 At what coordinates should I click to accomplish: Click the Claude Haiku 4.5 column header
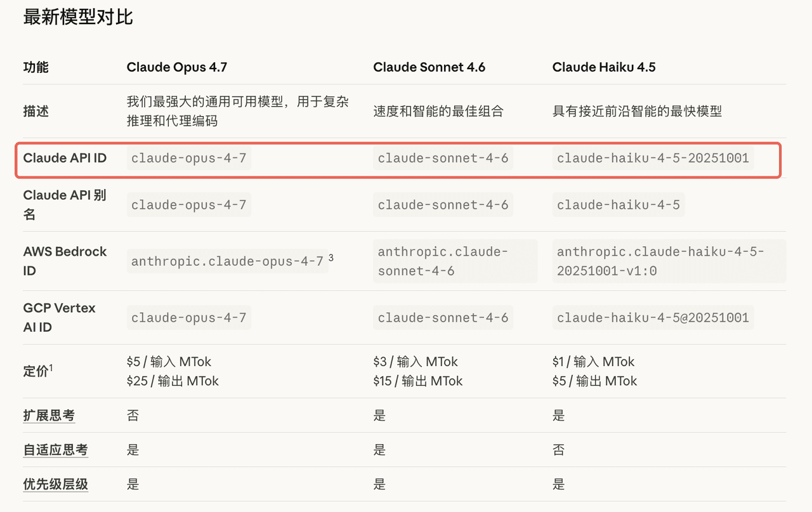point(603,67)
